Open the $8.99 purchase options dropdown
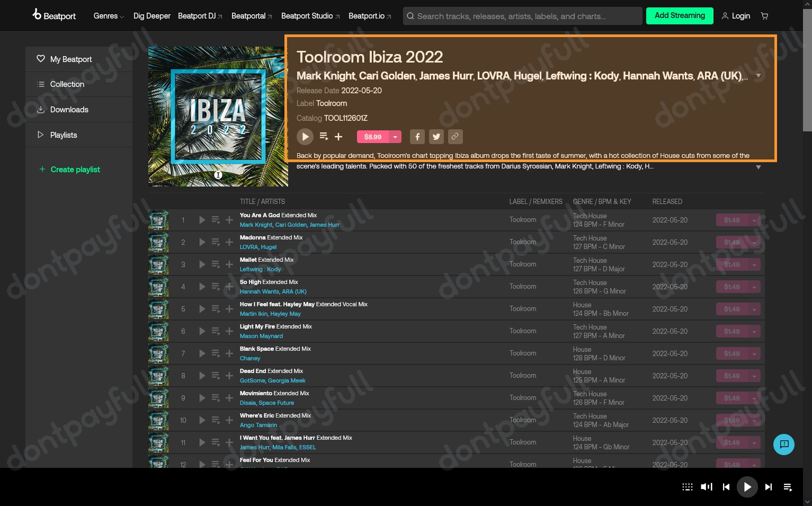Image resolution: width=812 pixels, height=506 pixels. click(395, 137)
